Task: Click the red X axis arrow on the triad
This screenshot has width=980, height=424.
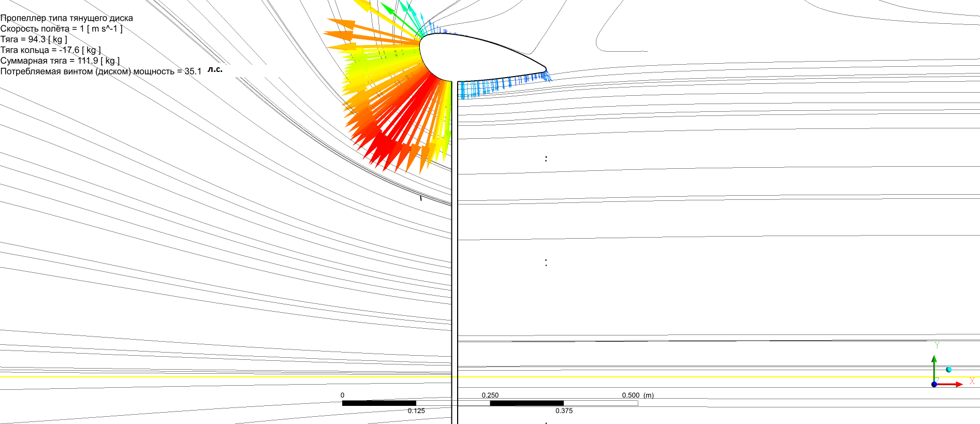Action: pos(953,384)
